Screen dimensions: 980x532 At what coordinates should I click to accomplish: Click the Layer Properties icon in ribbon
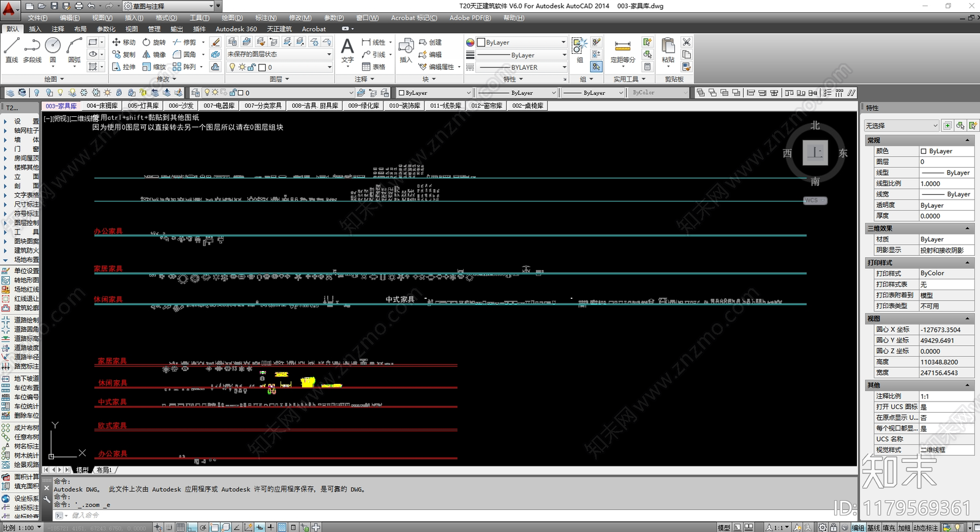click(232, 42)
